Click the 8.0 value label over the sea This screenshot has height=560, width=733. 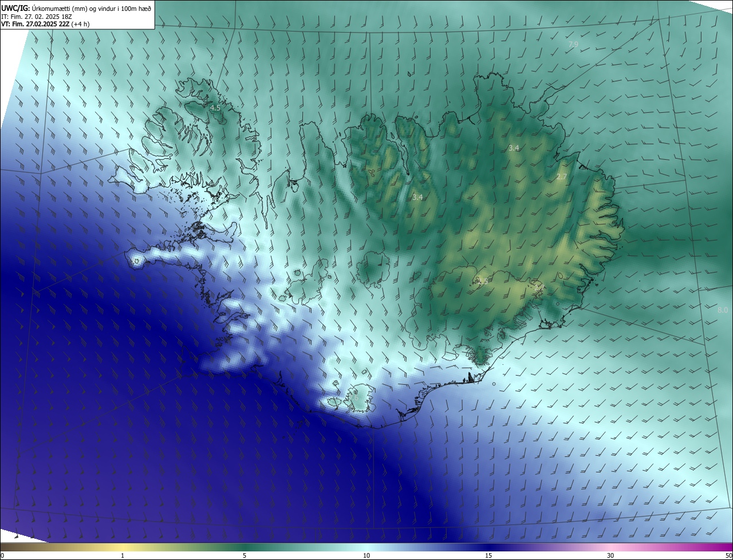tap(723, 310)
